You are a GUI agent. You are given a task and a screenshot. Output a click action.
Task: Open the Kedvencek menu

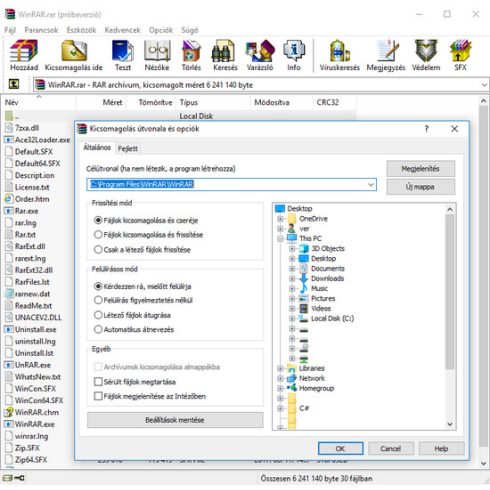coord(122,30)
